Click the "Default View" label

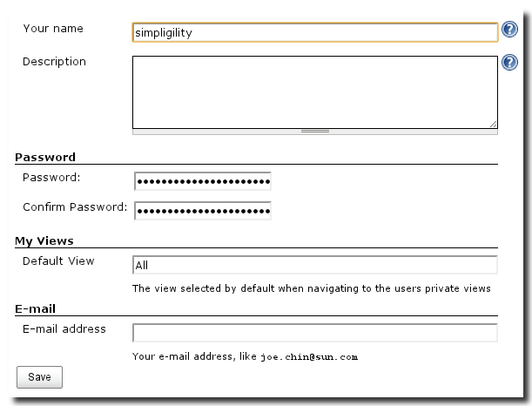pos(58,261)
